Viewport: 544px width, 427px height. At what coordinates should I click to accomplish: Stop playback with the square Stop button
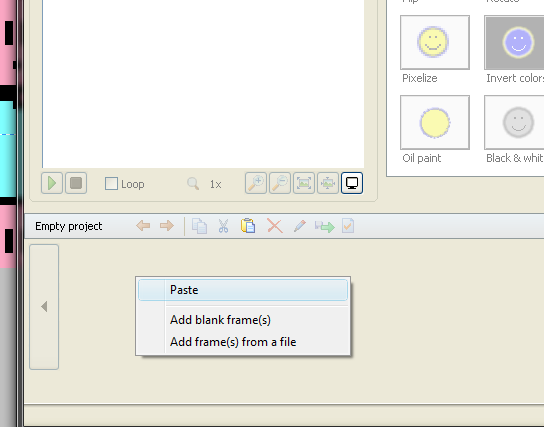pyautogui.click(x=76, y=183)
